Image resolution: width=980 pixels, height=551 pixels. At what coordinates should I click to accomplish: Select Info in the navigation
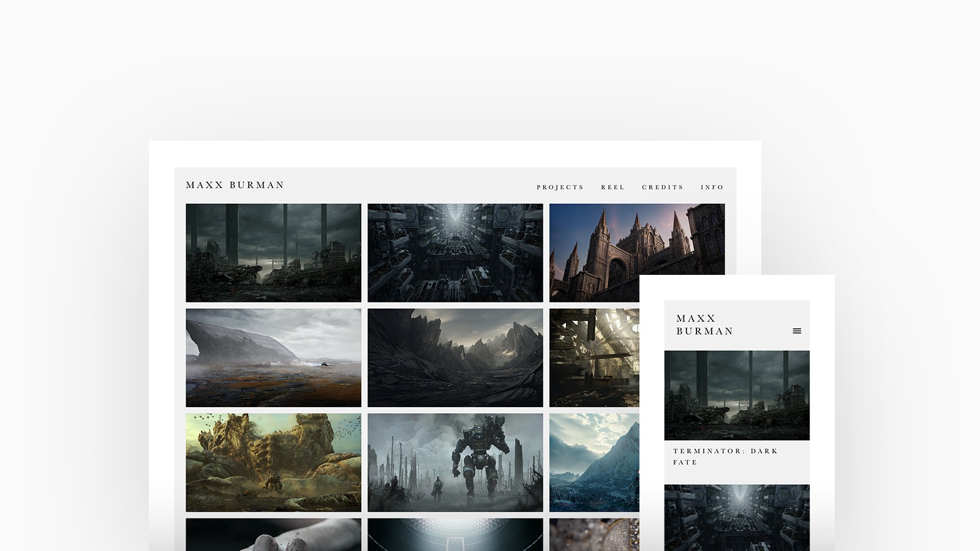coord(712,187)
